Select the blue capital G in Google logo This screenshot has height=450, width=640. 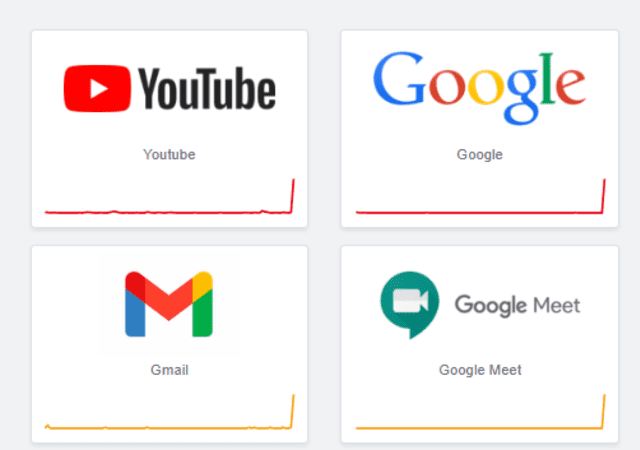click(x=400, y=78)
